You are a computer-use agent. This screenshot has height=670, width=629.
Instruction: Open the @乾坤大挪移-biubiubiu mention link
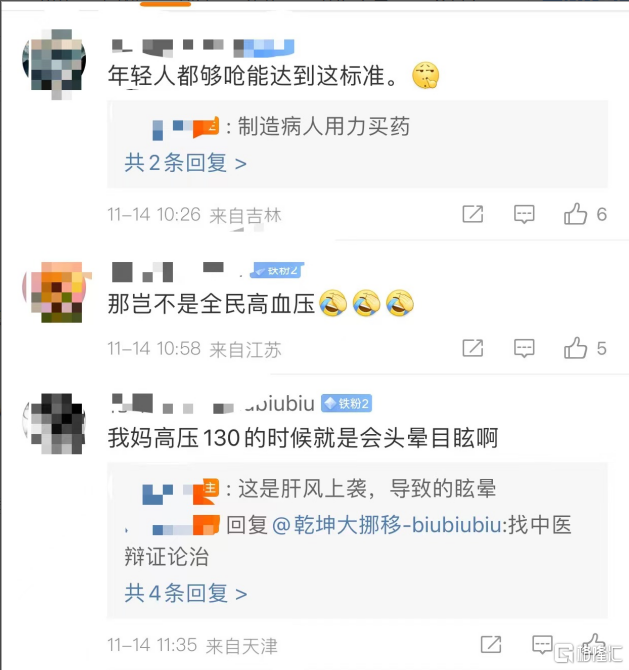pos(386,525)
